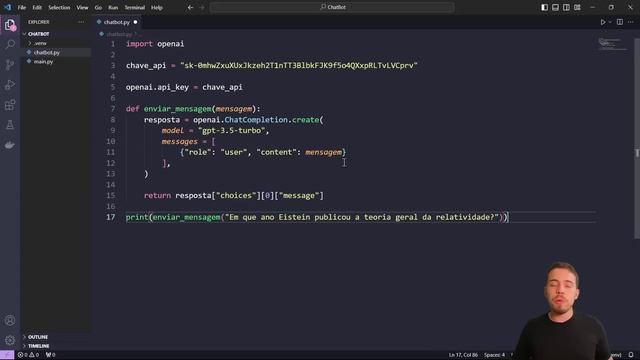This screenshot has height=360, width=640.
Task: Open errors and warnings problems indicator
Action: (x=28, y=355)
